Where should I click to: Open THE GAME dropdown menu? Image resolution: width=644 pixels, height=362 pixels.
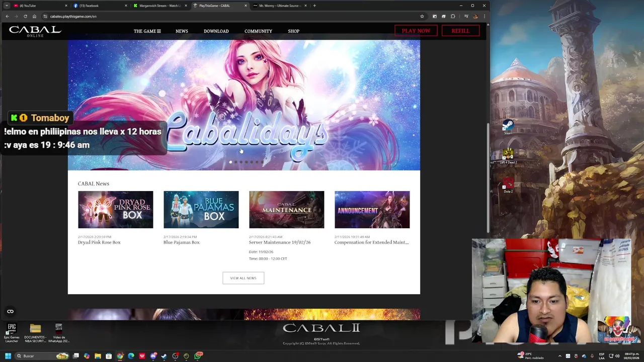147,31
